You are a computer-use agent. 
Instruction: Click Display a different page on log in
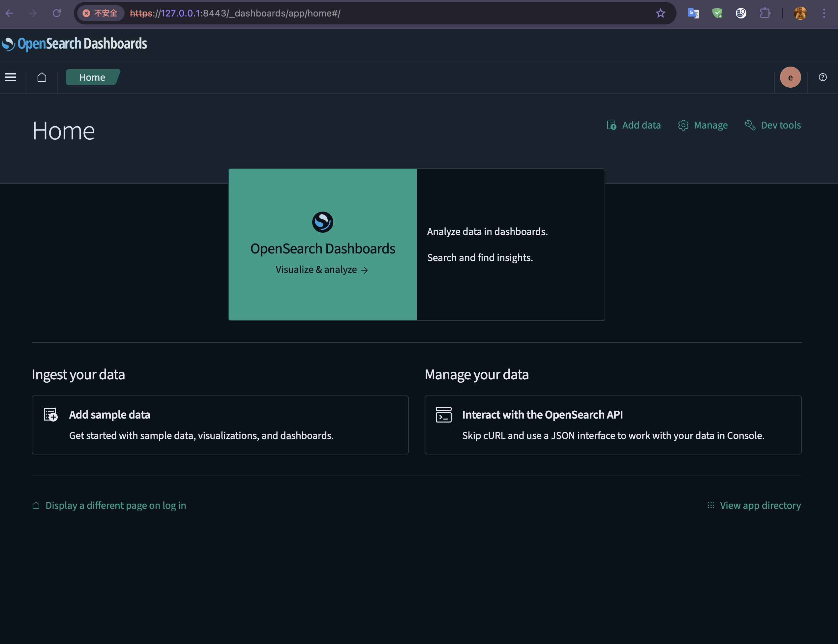point(109,505)
